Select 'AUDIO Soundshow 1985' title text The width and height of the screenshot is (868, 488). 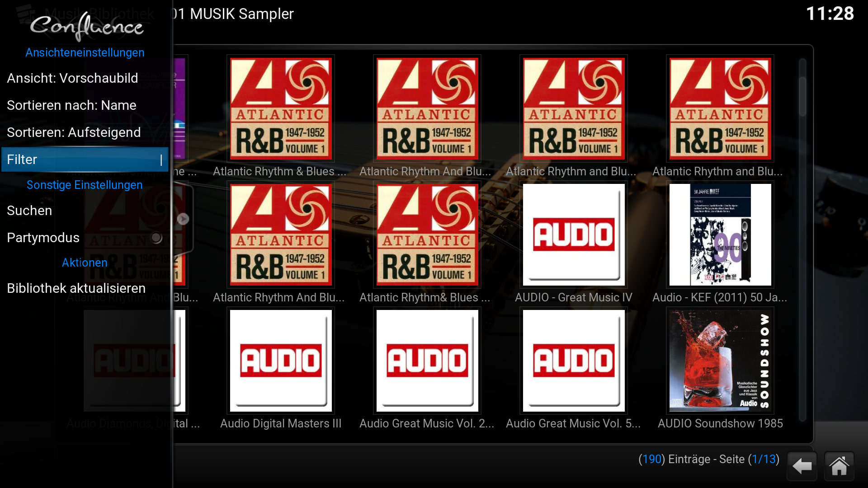[720, 423]
